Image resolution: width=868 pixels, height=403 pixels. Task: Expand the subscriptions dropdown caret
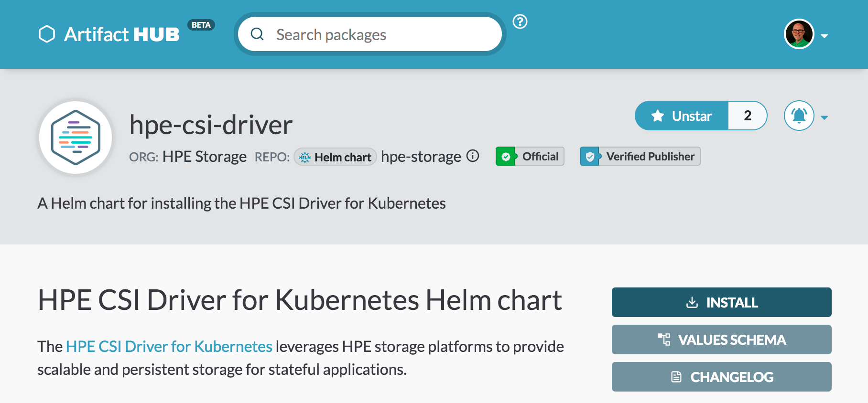click(825, 117)
